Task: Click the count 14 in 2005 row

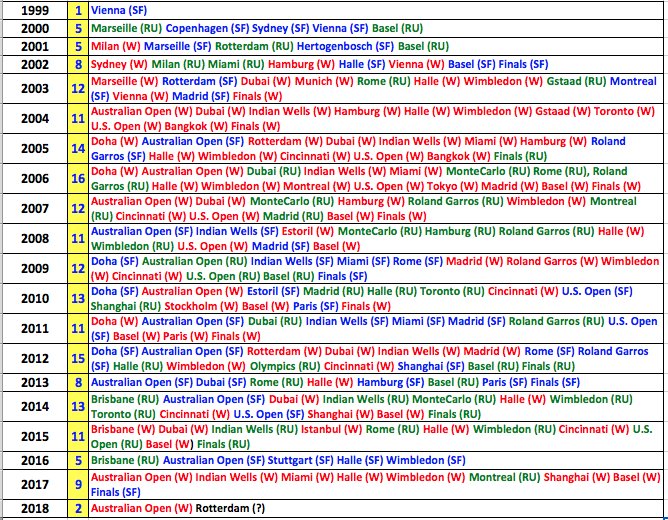Action: (78, 148)
